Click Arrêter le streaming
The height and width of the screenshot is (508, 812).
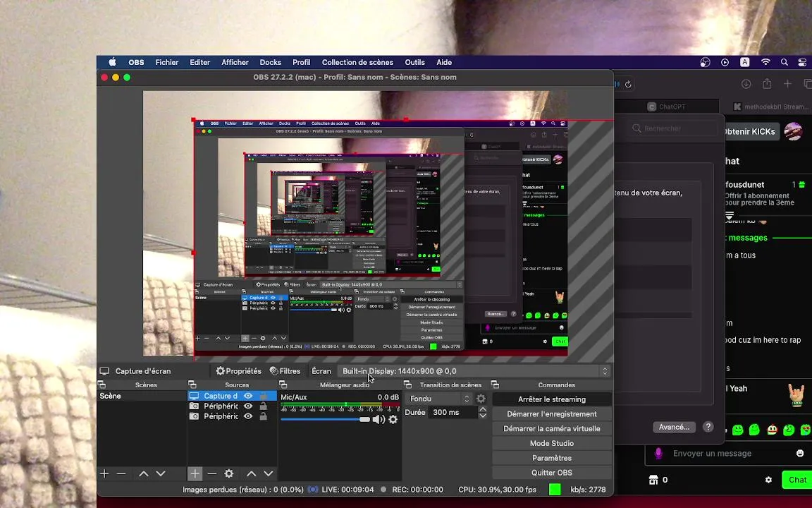(x=552, y=399)
